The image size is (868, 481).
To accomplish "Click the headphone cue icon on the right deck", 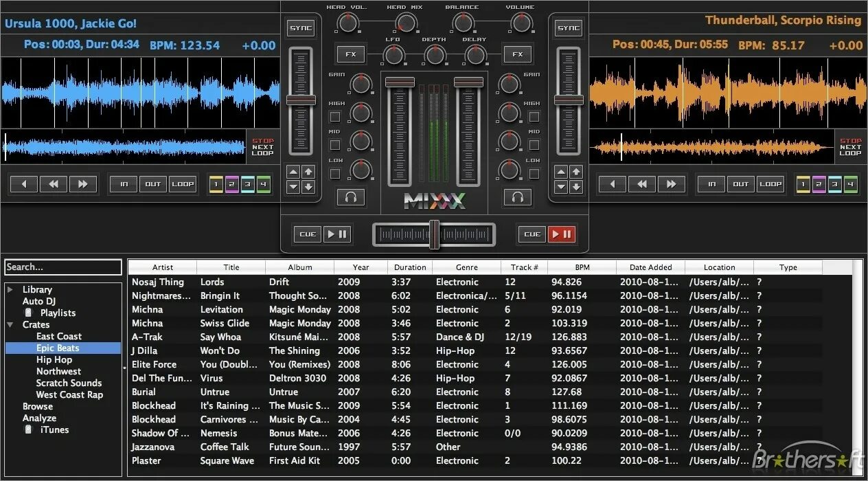I will click(x=518, y=198).
